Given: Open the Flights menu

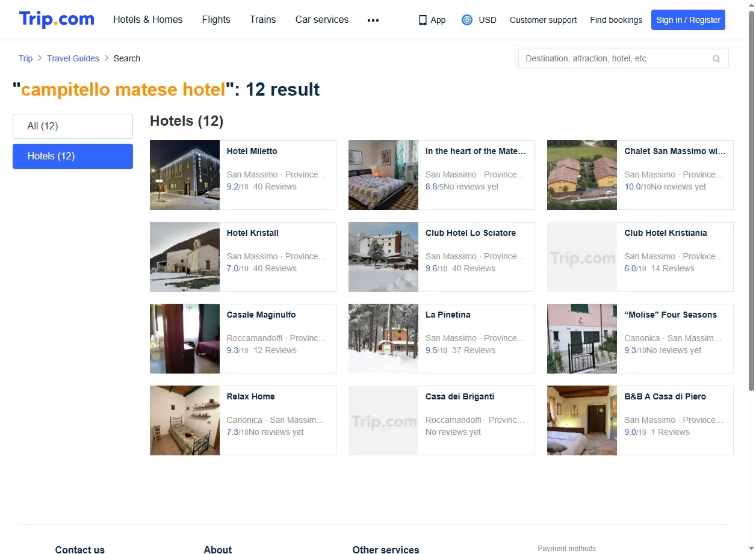Looking at the screenshot, I should (216, 19).
